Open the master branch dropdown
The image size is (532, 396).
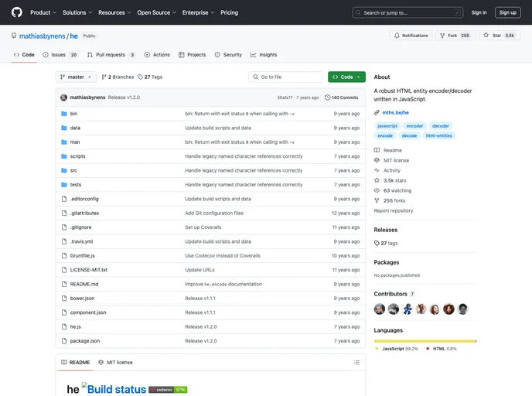tap(76, 77)
